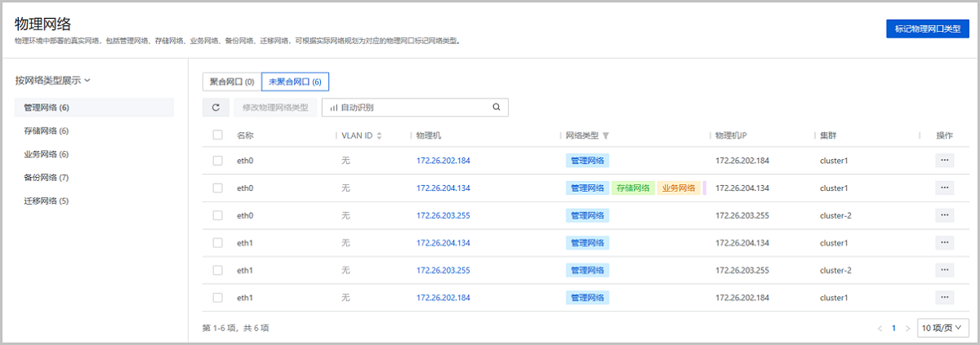Select 存储网络 (6) in sidebar

47,130
